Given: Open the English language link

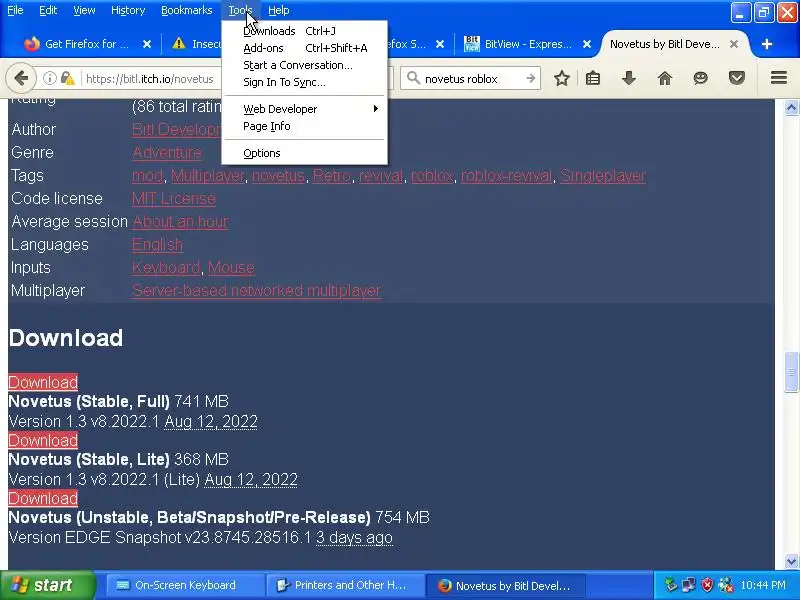Looking at the screenshot, I should coord(157,244).
